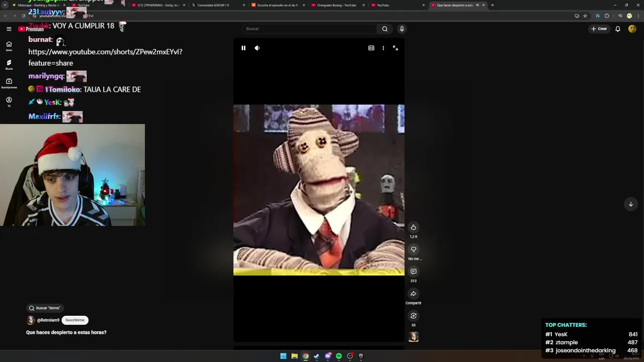Click the Compartir share icon

(x=414, y=294)
